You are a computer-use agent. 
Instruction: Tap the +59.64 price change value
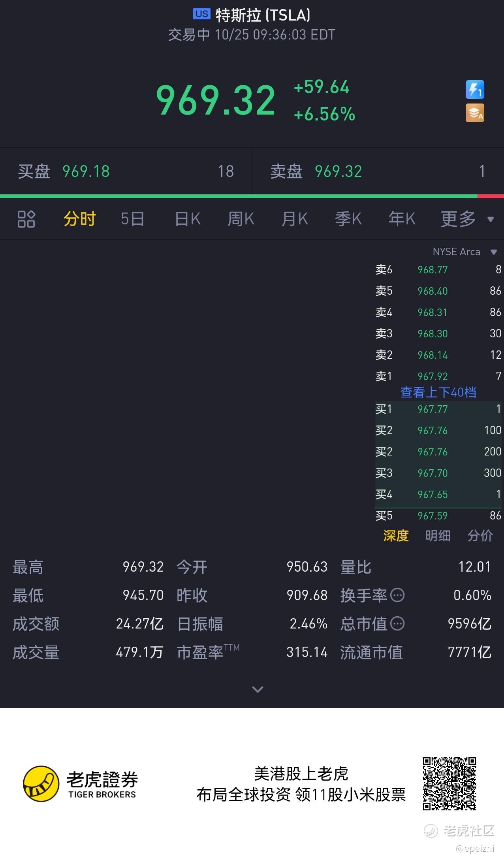point(322,87)
